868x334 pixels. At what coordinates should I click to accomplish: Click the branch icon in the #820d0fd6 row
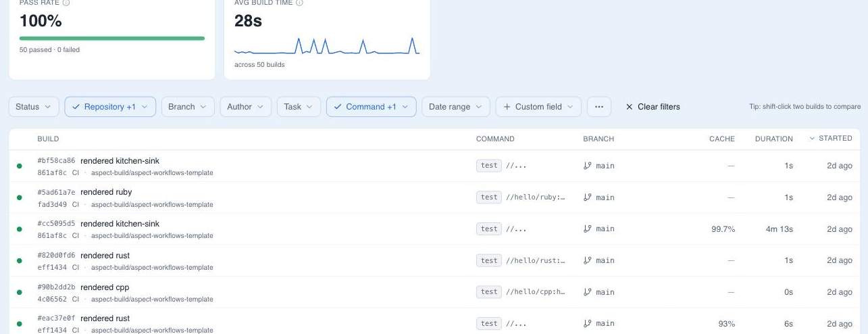click(x=587, y=260)
